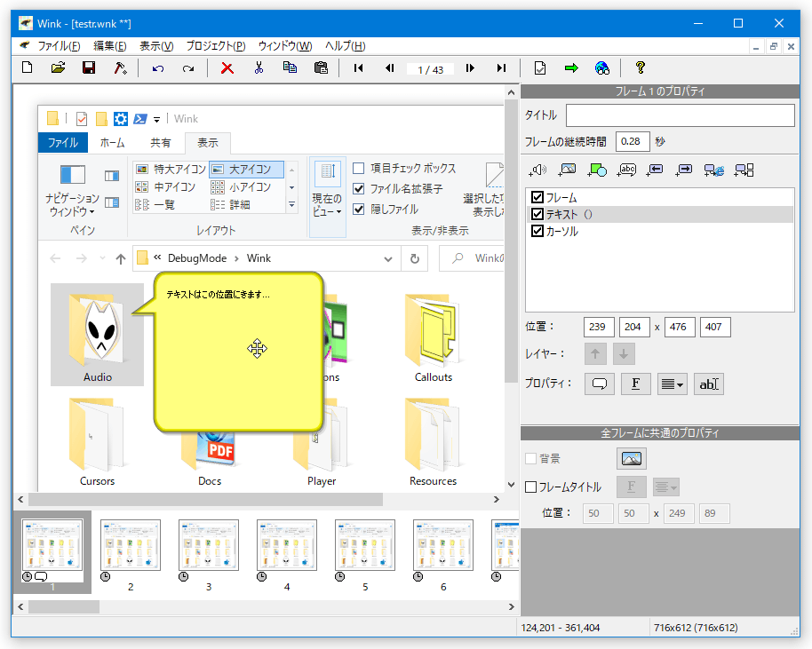Open the ウィンドウ(W) menu
812x649 pixels.
(285, 46)
